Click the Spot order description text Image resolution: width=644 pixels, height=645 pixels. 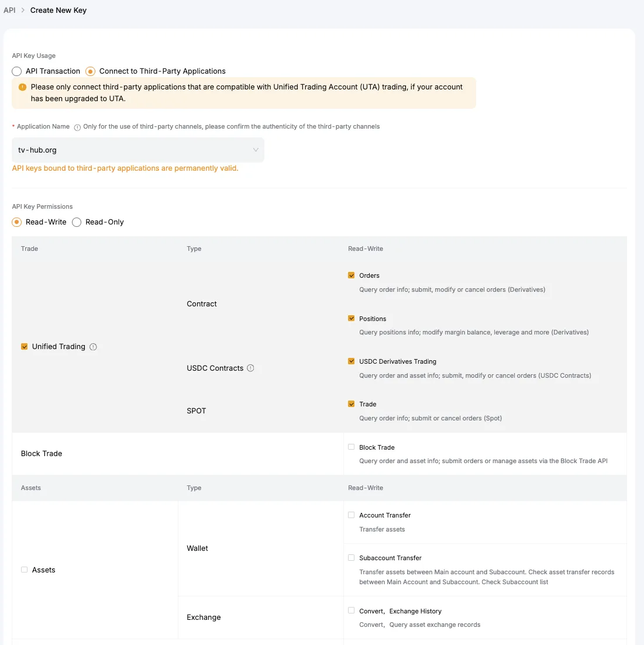(431, 418)
